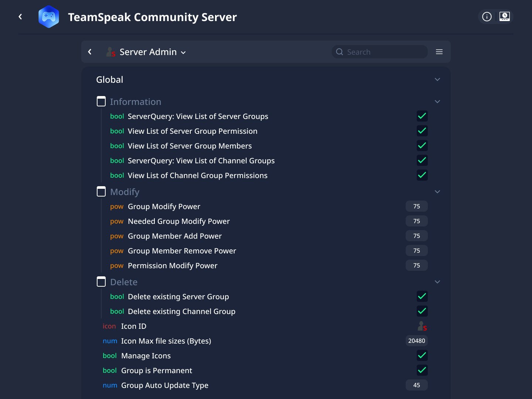532x399 pixels.
Task: Select Icon Max file sizes (Bytes) label
Action: point(166,341)
